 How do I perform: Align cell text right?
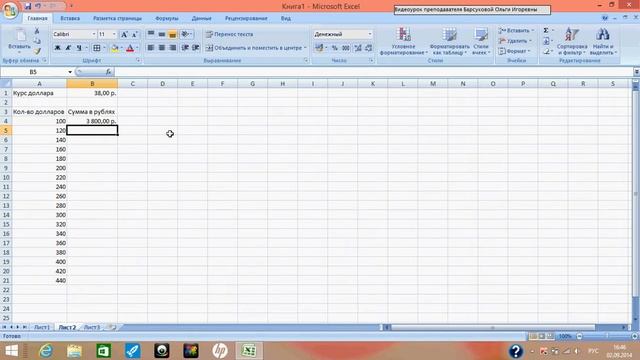point(172,48)
